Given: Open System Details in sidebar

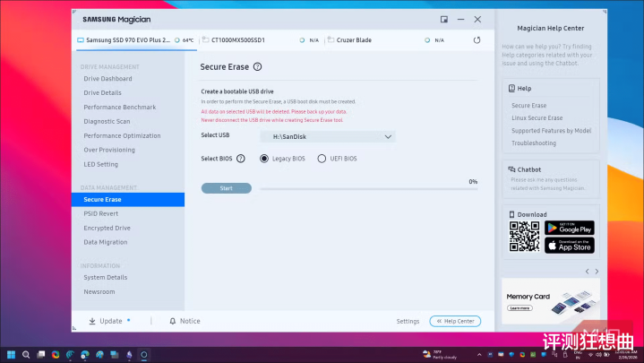Looking at the screenshot, I should click(106, 278).
